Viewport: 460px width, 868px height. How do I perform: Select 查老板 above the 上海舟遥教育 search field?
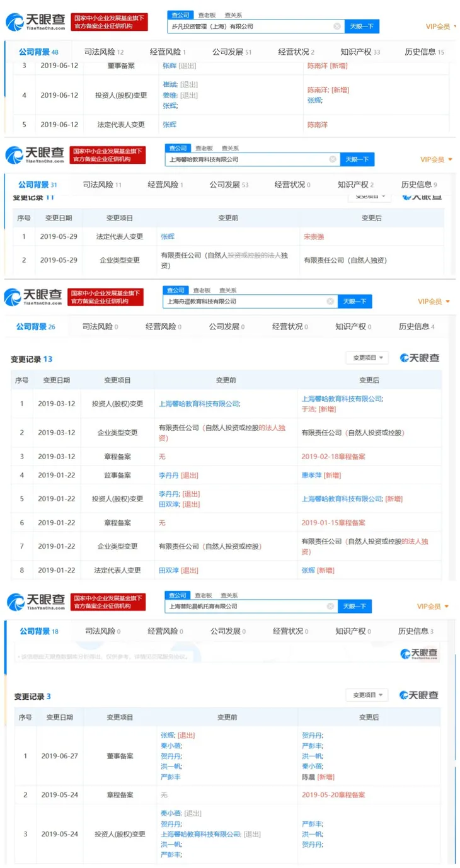pos(202,290)
